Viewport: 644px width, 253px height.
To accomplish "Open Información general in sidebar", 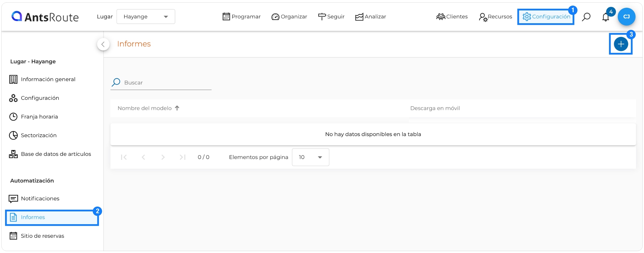I will point(42,79).
